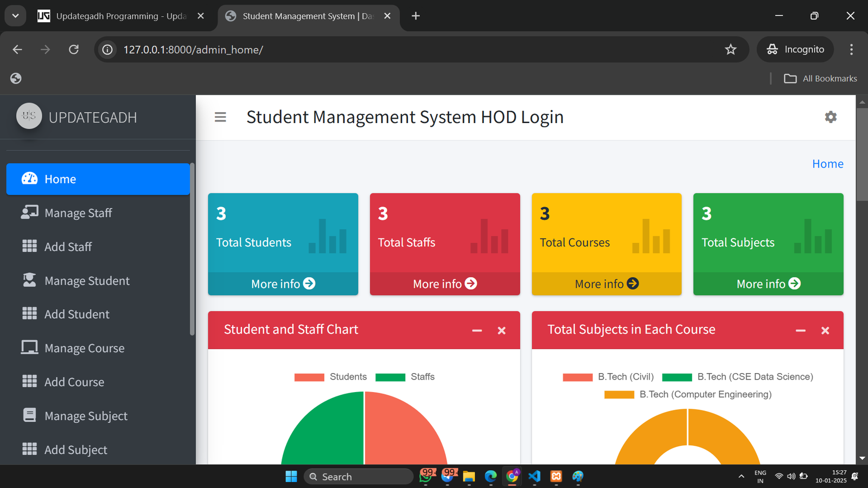Click the Manage Staff sidebar icon

pyautogui.click(x=29, y=213)
